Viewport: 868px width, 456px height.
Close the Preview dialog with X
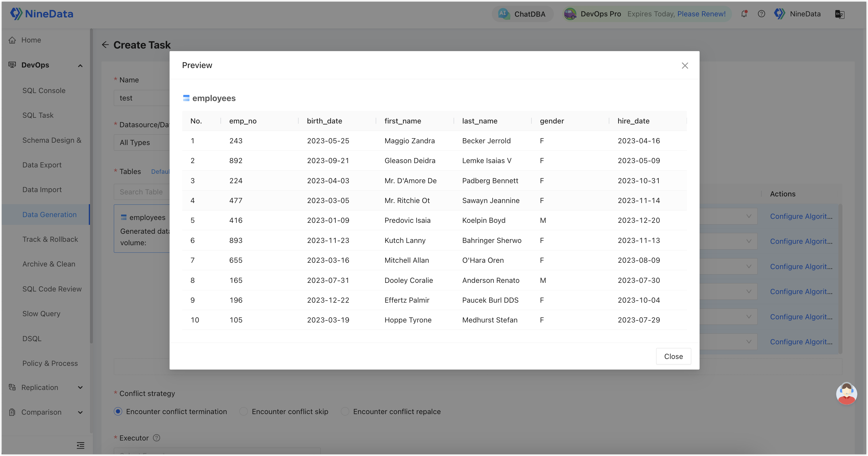(x=685, y=65)
